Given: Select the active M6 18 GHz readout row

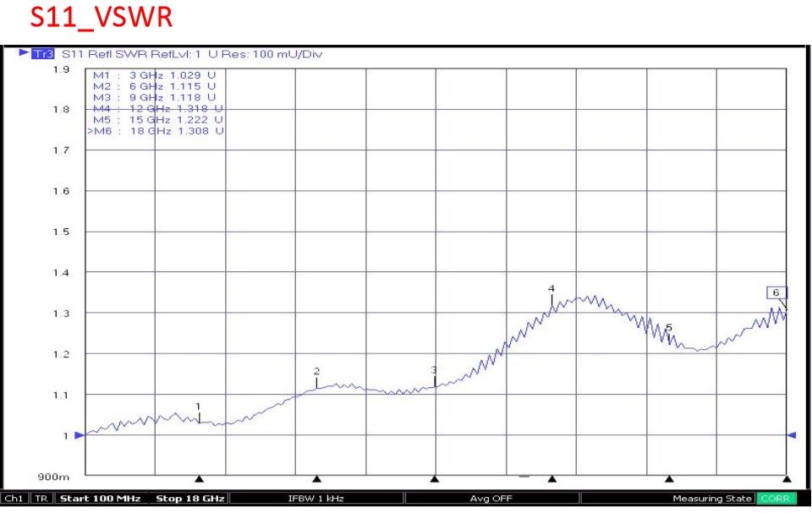Looking at the screenshot, I should coord(156,131).
